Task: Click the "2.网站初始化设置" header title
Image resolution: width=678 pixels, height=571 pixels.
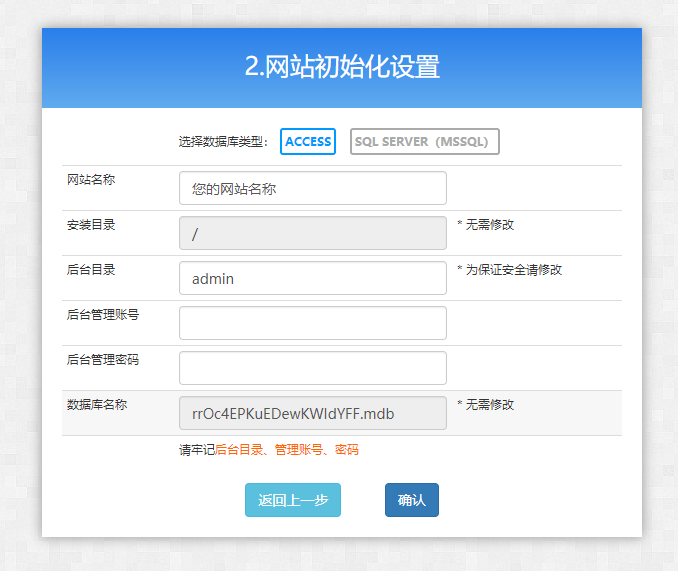Action: (342, 67)
